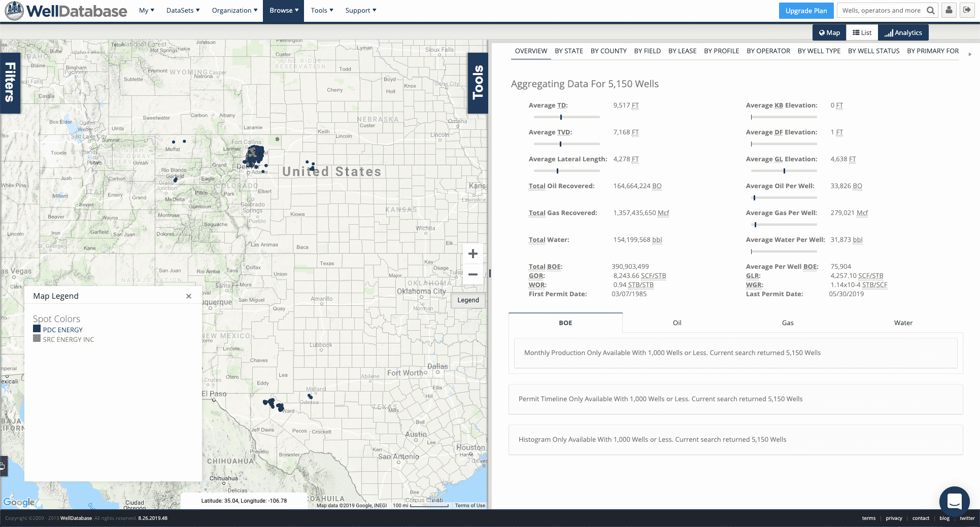Zoom out on the map

pyautogui.click(x=472, y=274)
